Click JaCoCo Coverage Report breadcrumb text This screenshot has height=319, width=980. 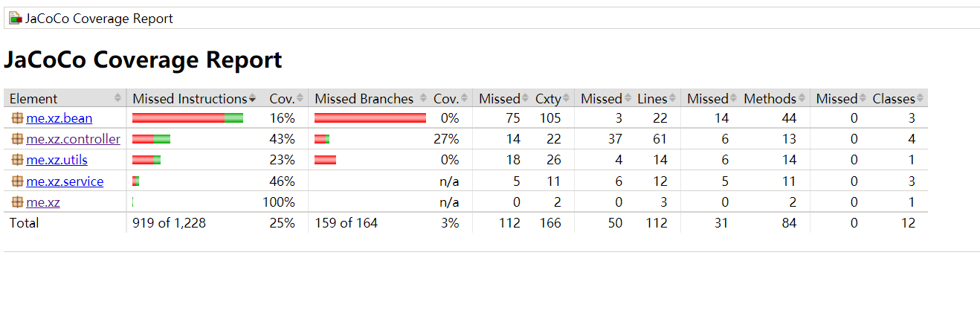tap(99, 19)
